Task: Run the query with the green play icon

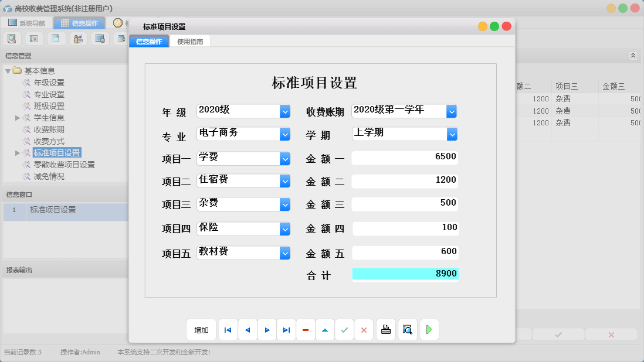Action: coord(429,329)
